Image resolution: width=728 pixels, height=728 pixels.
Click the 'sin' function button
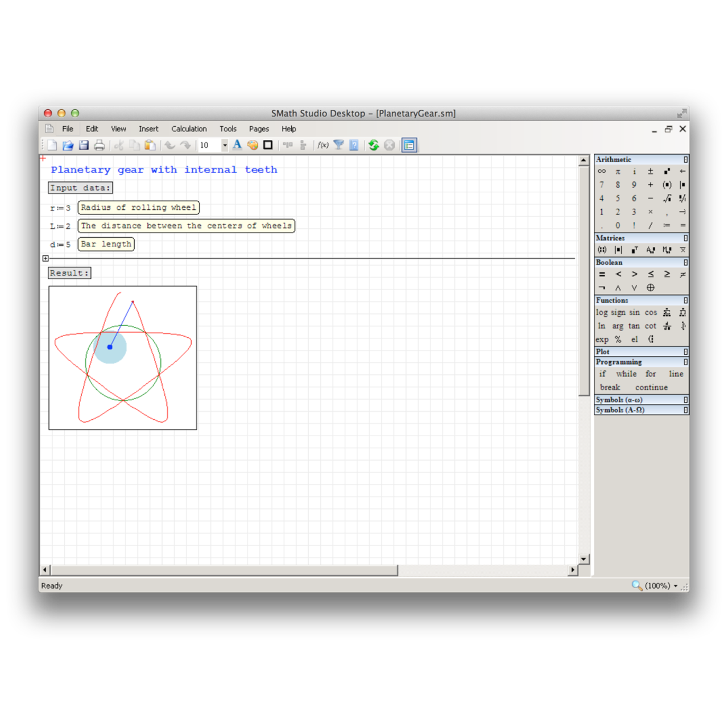pyautogui.click(x=634, y=312)
